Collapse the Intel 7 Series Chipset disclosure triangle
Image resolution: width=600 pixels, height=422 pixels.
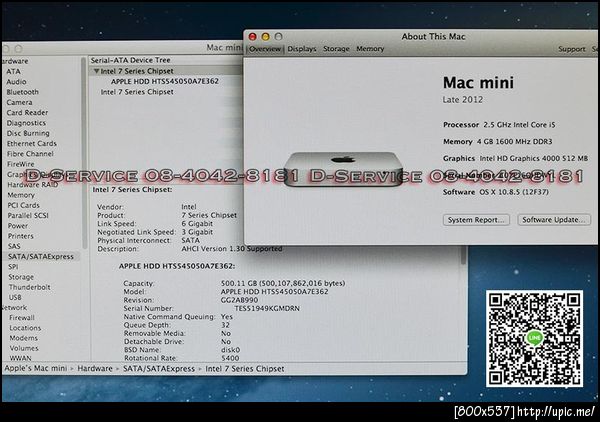[96, 71]
